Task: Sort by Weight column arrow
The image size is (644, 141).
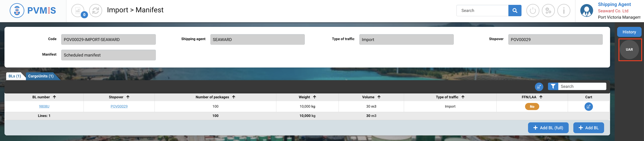Action: [315, 97]
